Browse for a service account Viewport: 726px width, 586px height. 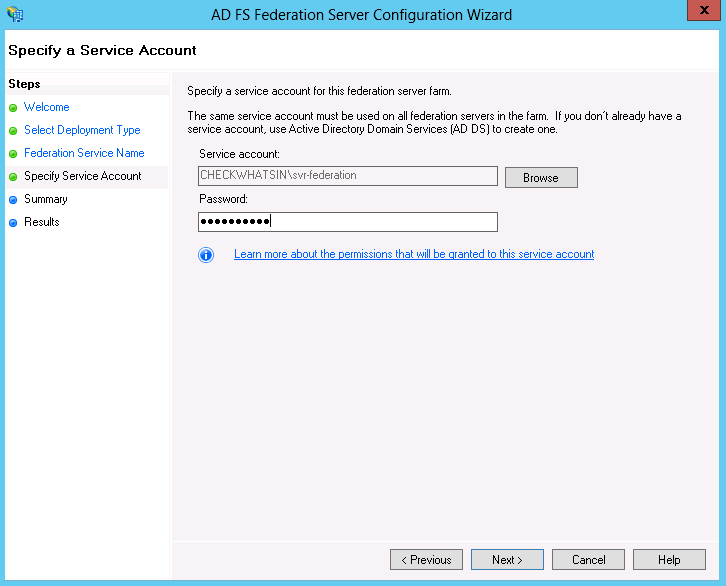click(x=541, y=178)
